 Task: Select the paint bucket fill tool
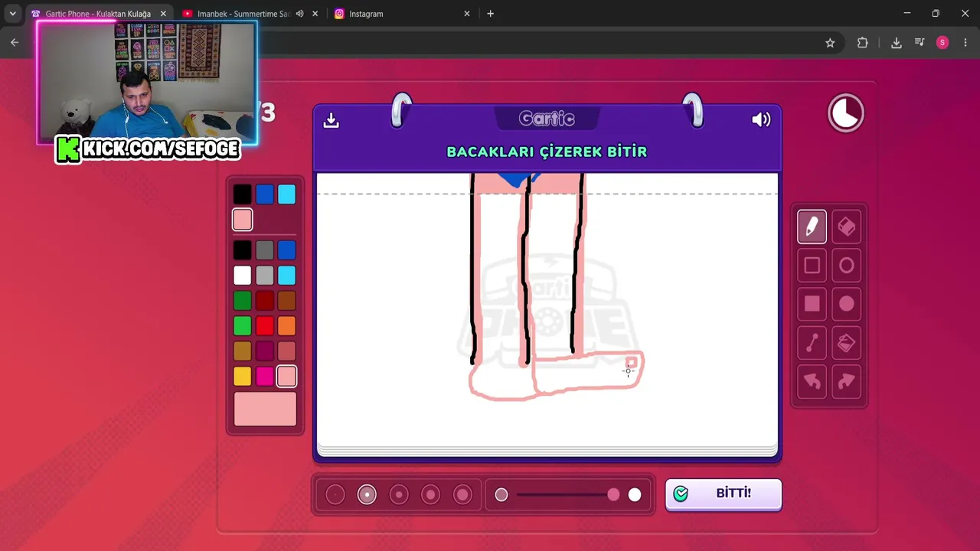click(x=846, y=343)
